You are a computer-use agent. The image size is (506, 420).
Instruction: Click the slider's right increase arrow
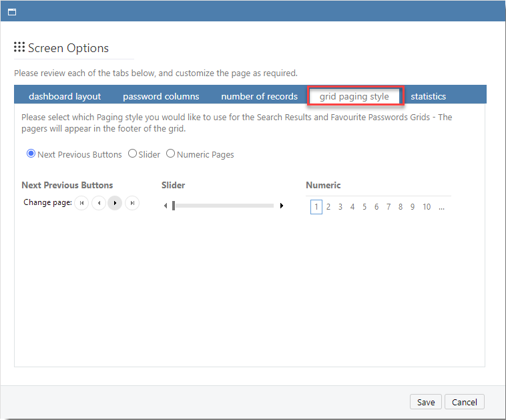[282, 206]
